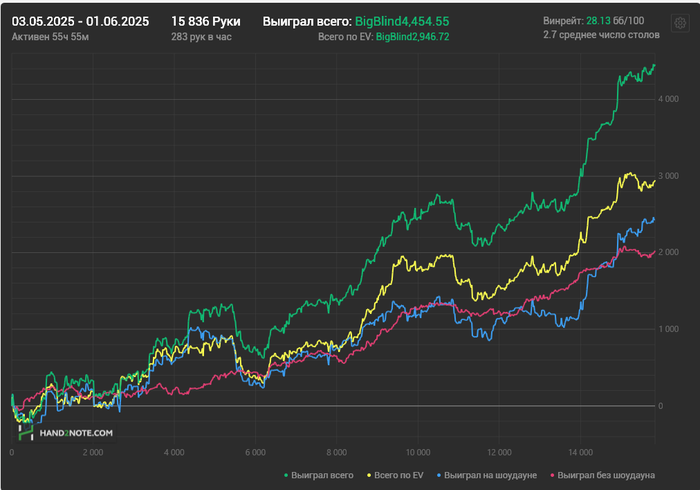Click the '14 000' x-axis label
Image resolution: width=700 pixels, height=490 pixels.
coord(580,453)
